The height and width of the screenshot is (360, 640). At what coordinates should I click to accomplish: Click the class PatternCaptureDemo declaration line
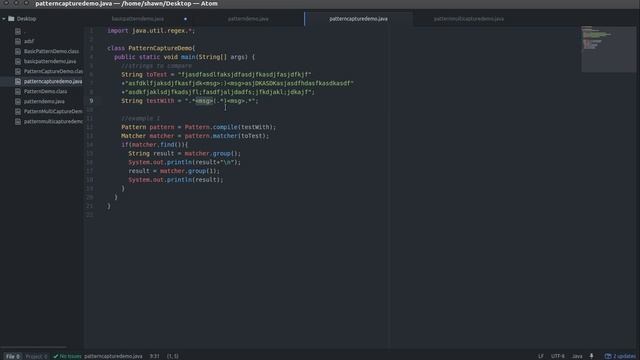151,48
